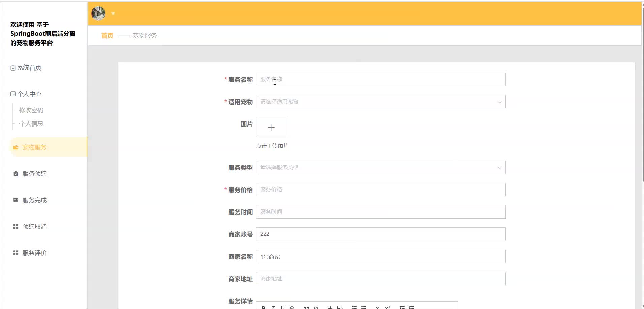Insert bullet list in the editor toolbar
Viewport: 644px width, 309px height.
coord(363,307)
